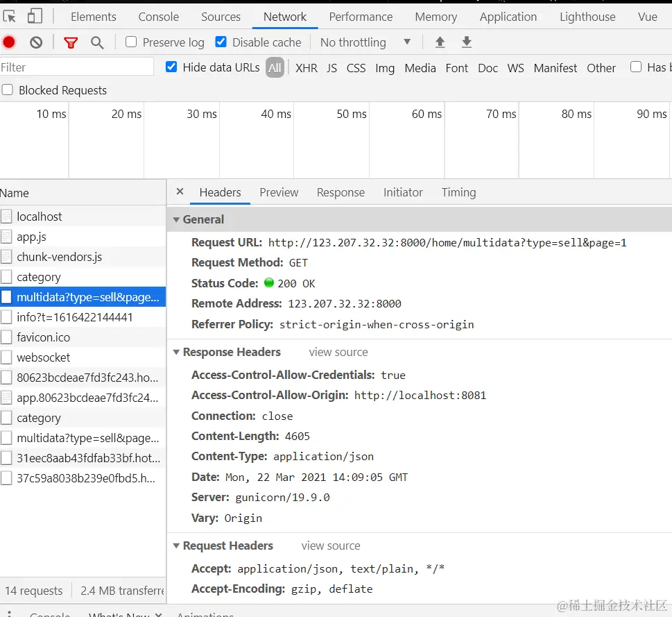Toggle the red filter funnel icon

pos(71,42)
